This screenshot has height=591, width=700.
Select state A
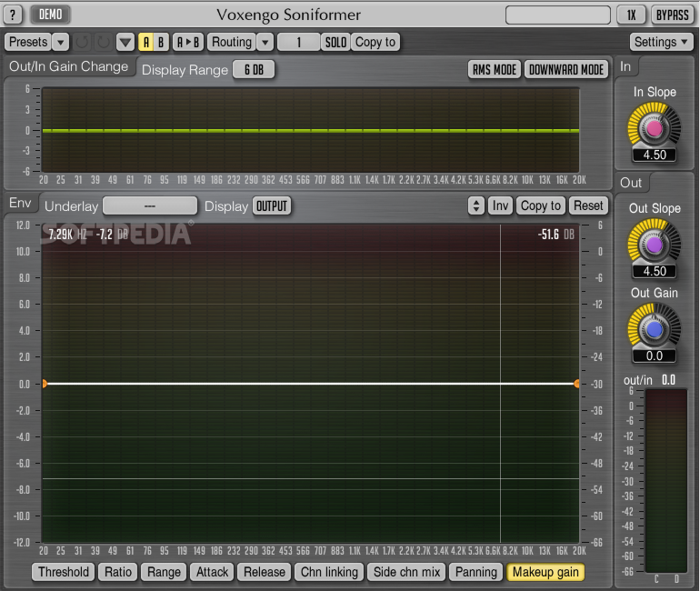(146, 42)
